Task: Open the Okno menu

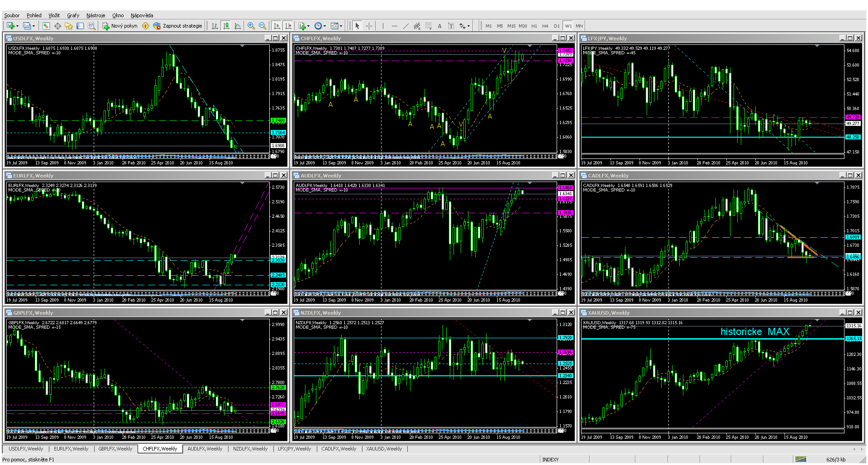Action: coord(118,15)
